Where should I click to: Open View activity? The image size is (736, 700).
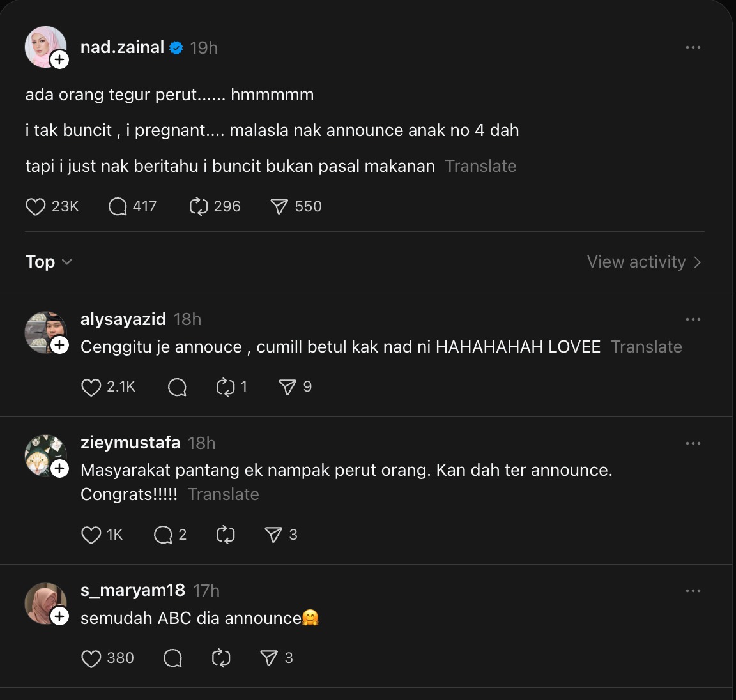(644, 262)
